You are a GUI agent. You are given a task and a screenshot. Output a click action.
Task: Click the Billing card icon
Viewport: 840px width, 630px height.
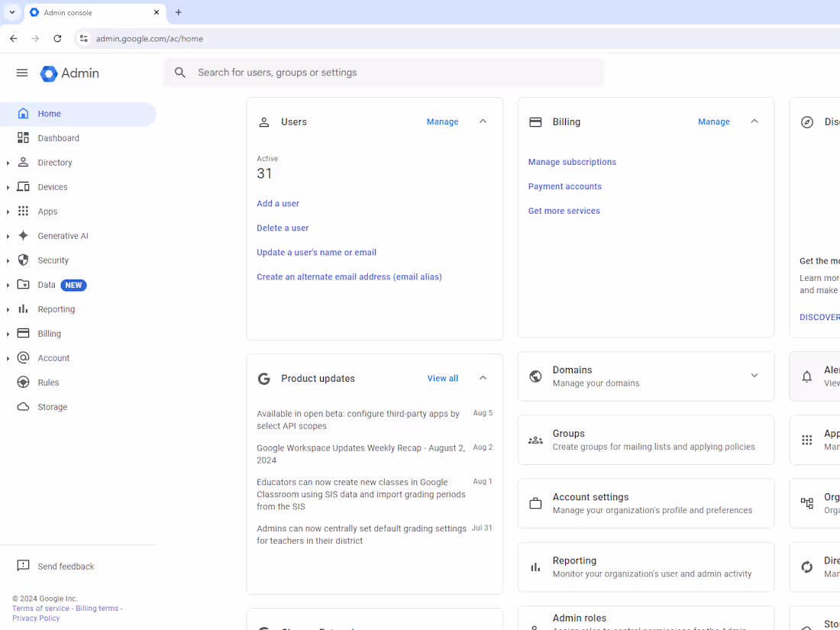click(x=535, y=121)
